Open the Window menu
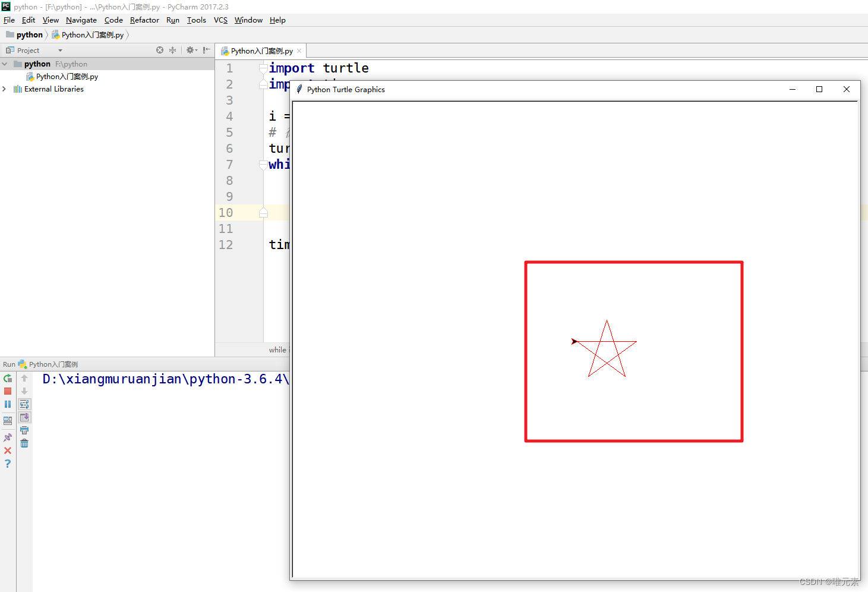 (x=248, y=20)
